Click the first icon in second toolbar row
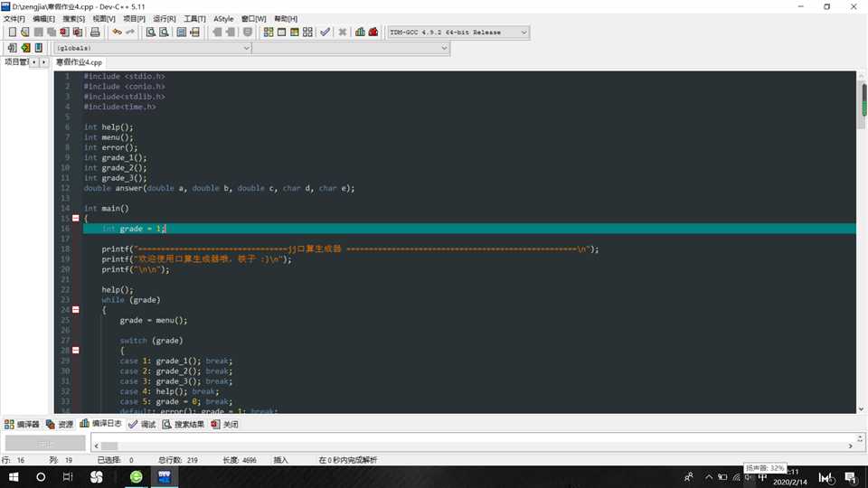Screen dimensions: 868x488 pyautogui.click(x=12, y=48)
